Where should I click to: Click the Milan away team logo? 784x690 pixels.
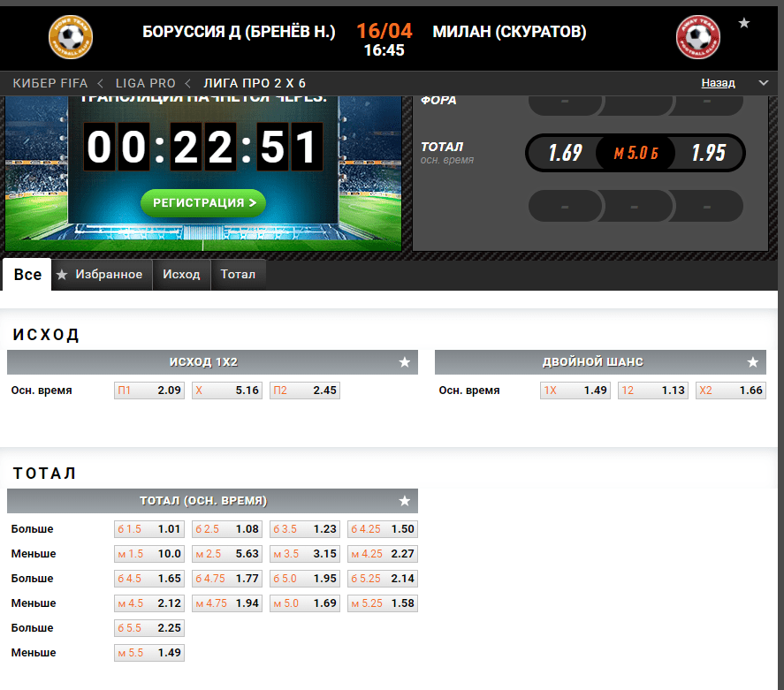[698, 37]
